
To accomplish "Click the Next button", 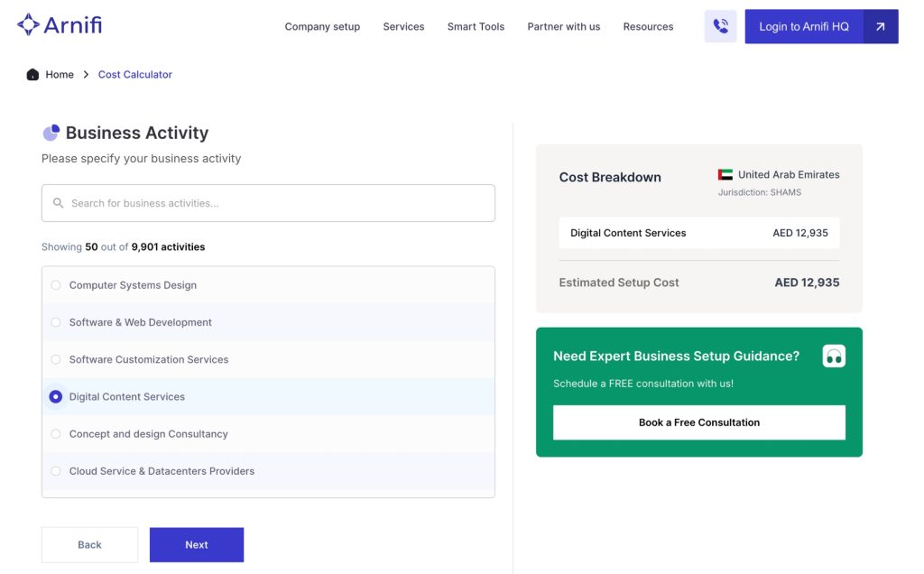I will click(197, 544).
